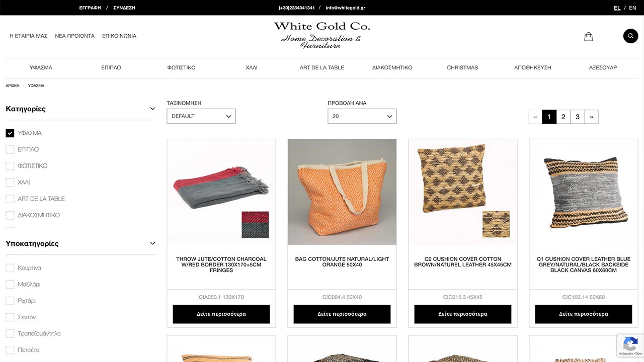
Task: Click the « previous page arrow
Action: click(535, 117)
